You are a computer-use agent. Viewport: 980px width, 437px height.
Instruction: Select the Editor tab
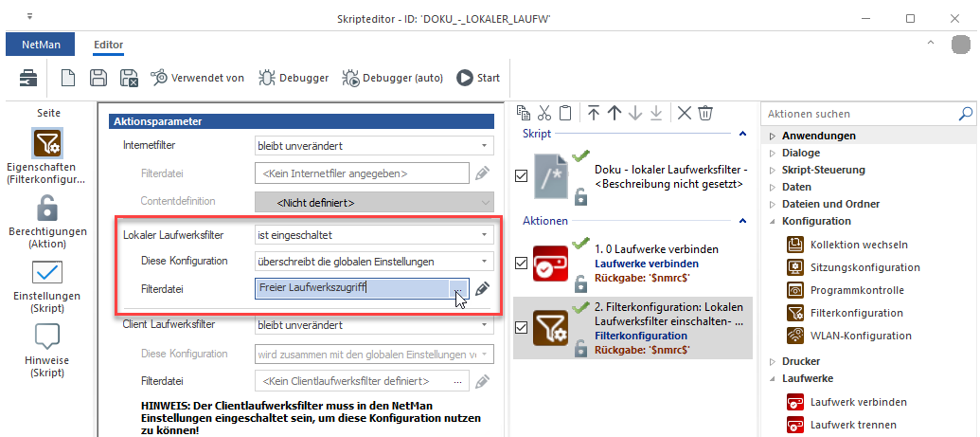click(x=108, y=45)
